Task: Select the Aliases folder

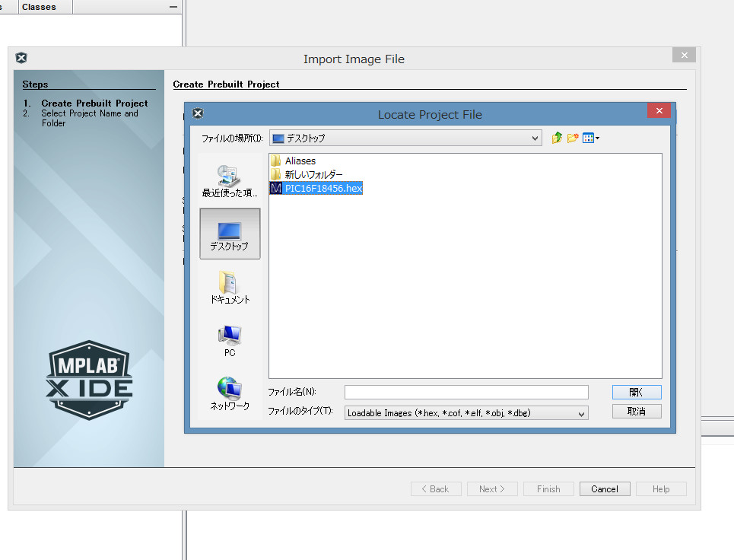Action: 294,161
